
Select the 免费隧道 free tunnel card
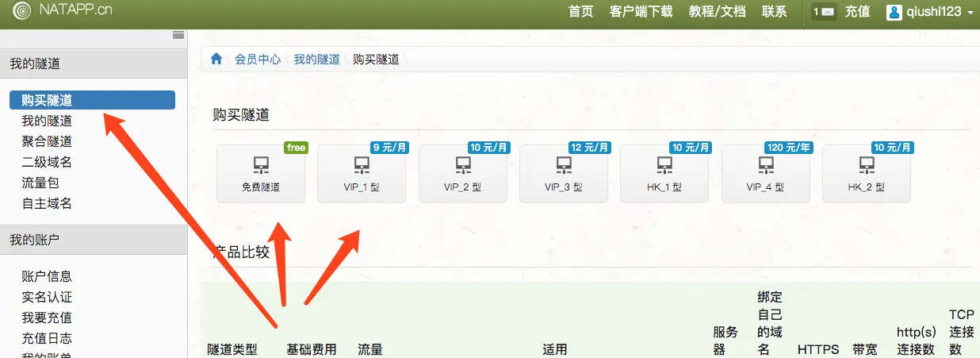point(261,174)
